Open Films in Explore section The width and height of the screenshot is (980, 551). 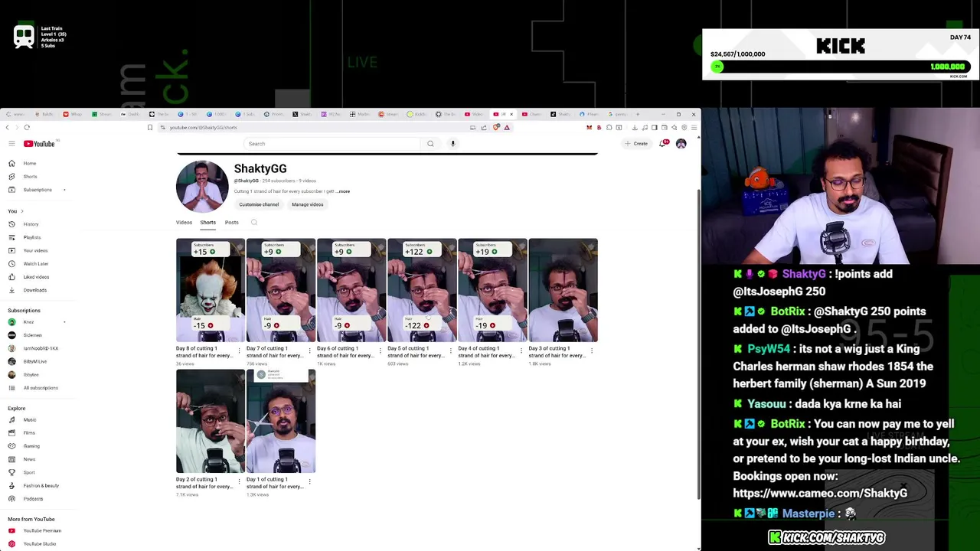(x=29, y=433)
